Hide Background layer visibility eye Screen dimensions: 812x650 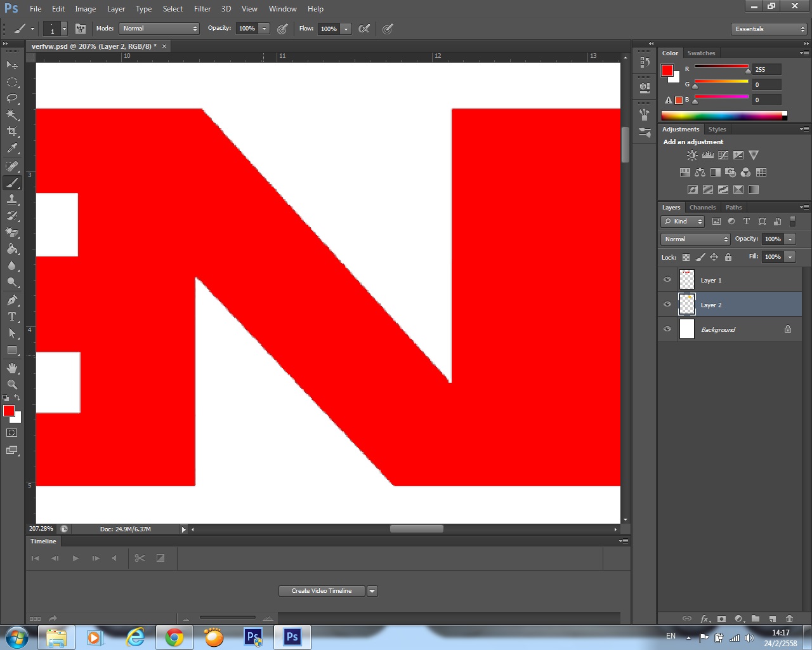pos(667,329)
